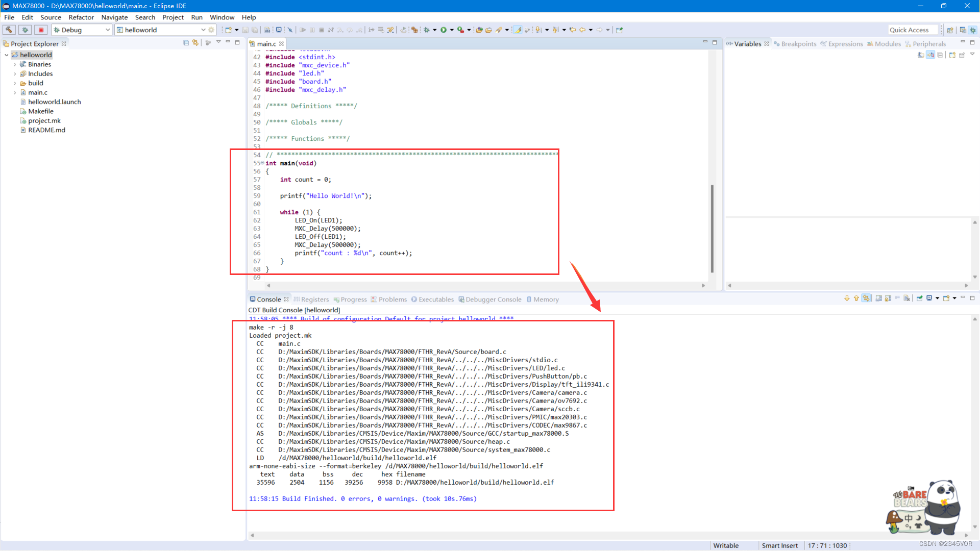Viewport: 980px width, 551px height.
Task: Click the Debug bug launch button
Action: [25, 30]
